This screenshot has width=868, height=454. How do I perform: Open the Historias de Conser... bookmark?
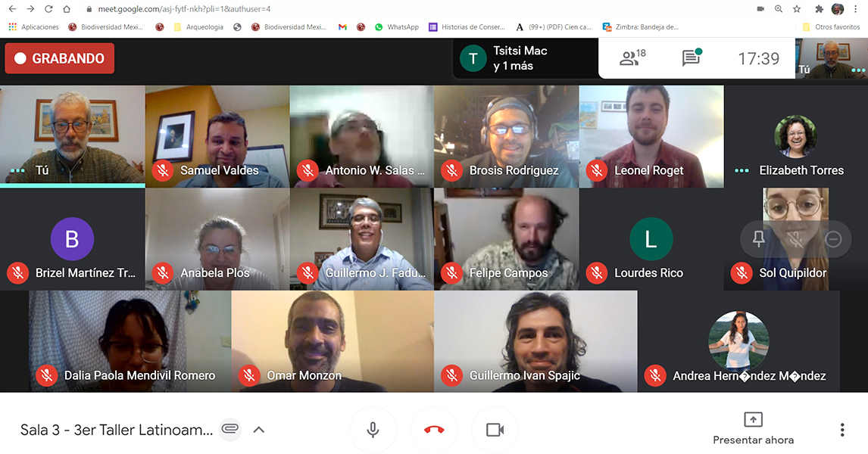pyautogui.click(x=467, y=26)
